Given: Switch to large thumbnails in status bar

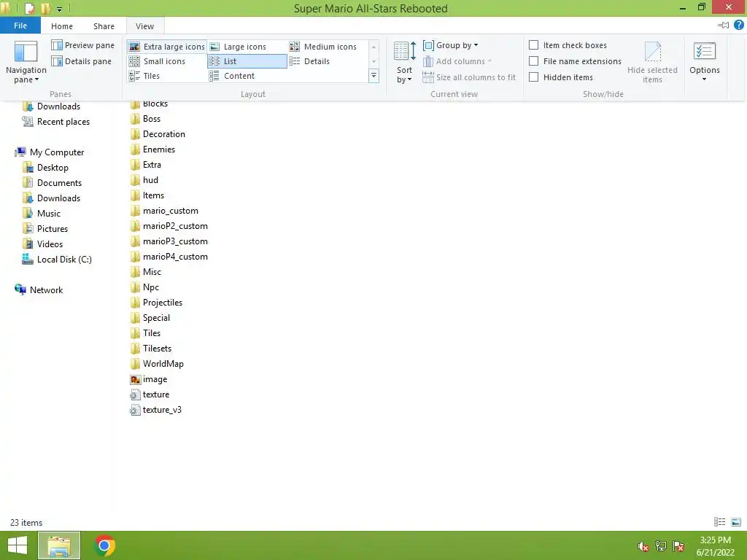Looking at the screenshot, I should (736, 522).
